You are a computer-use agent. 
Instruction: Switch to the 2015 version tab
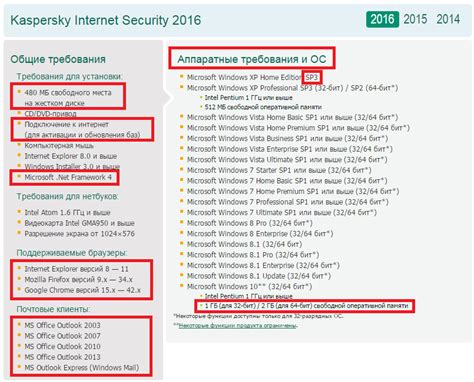[x=415, y=19]
